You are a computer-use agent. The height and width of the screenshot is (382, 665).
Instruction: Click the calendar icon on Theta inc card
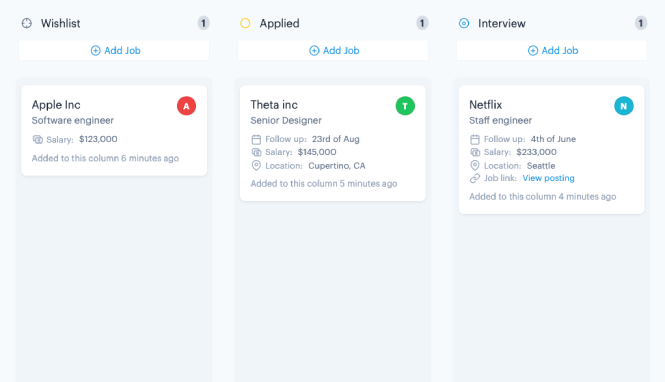pyautogui.click(x=256, y=139)
